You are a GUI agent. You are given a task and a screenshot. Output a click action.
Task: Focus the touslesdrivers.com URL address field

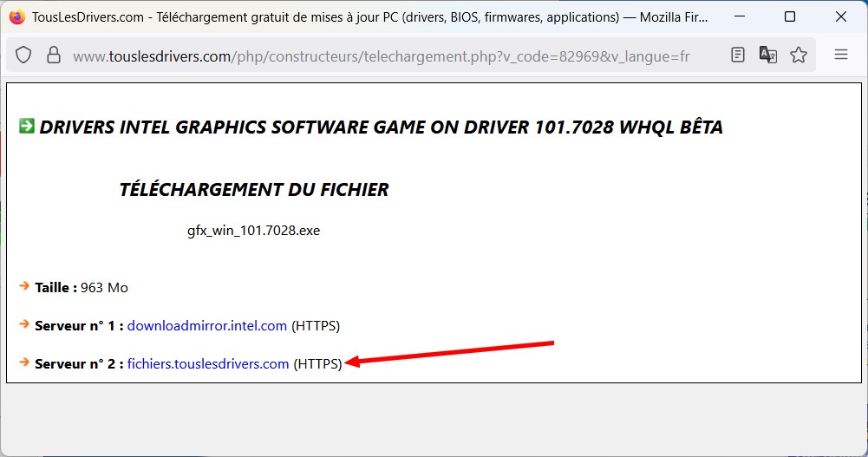[382, 56]
